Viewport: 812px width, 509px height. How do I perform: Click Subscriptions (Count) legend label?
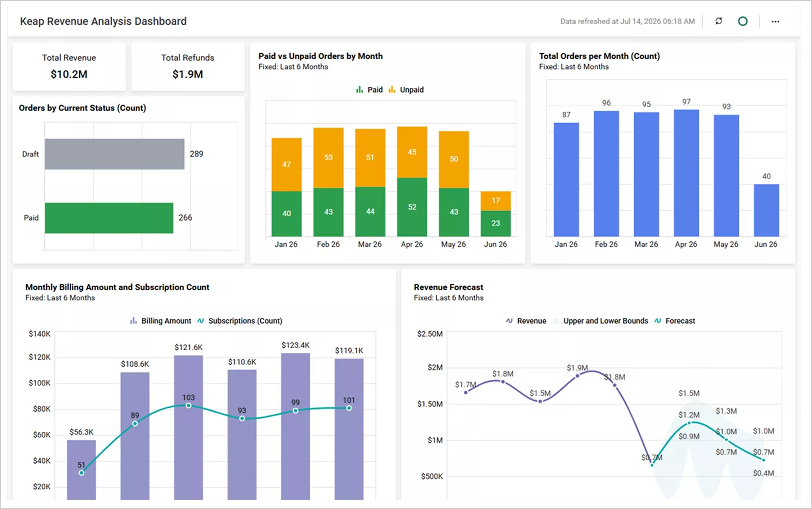pyautogui.click(x=245, y=321)
